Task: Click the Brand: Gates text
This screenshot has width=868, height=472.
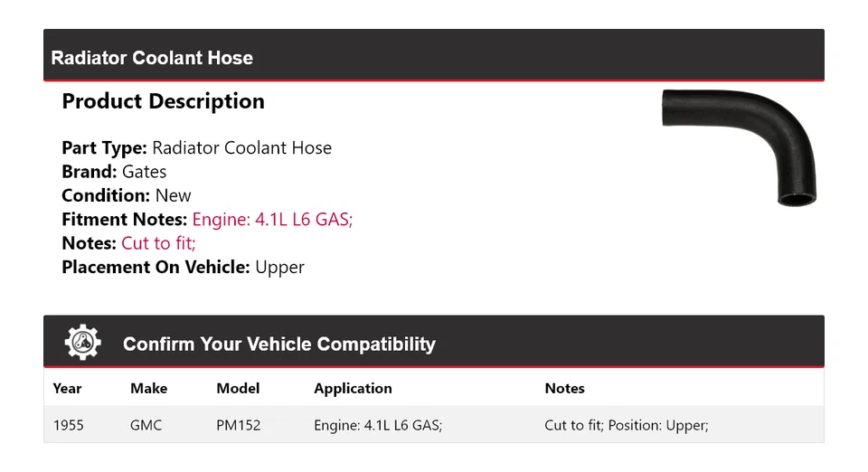Action: tap(114, 172)
